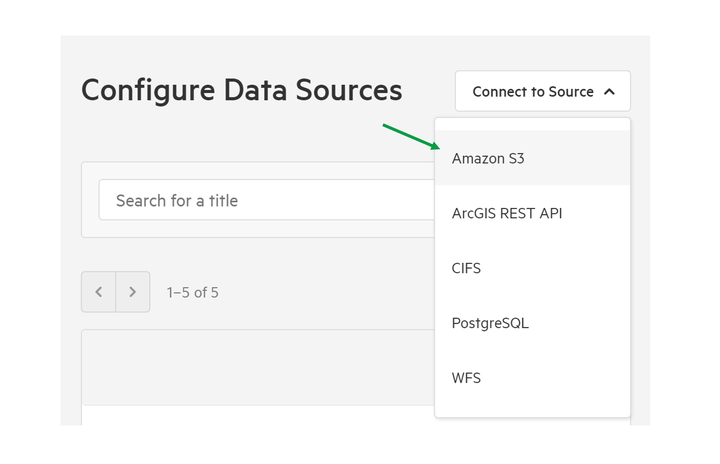Click blank padding above Amazon S3 in menu
The width and height of the screenshot is (720, 464).
pyautogui.click(x=533, y=124)
